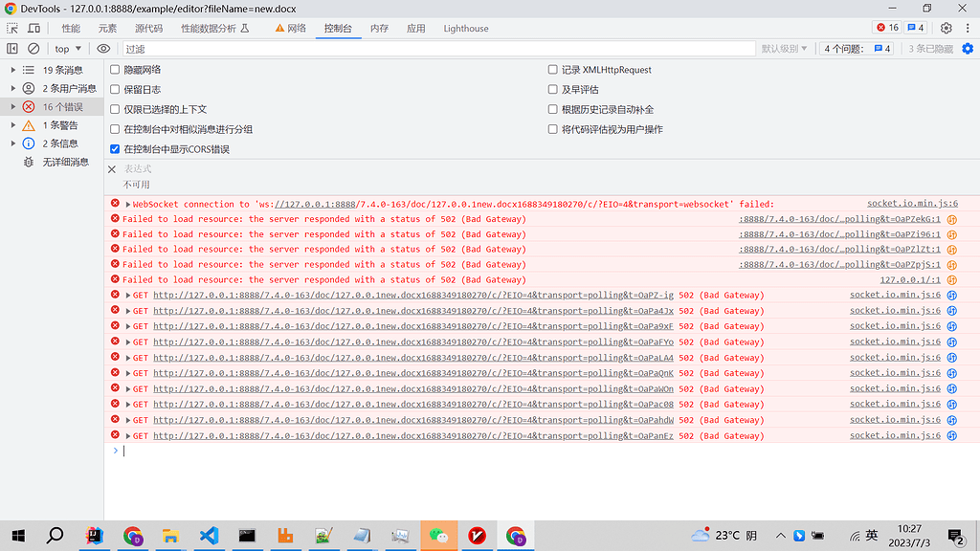
Task: Open the customize DevTools three-dot menu
Action: point(969,28)
